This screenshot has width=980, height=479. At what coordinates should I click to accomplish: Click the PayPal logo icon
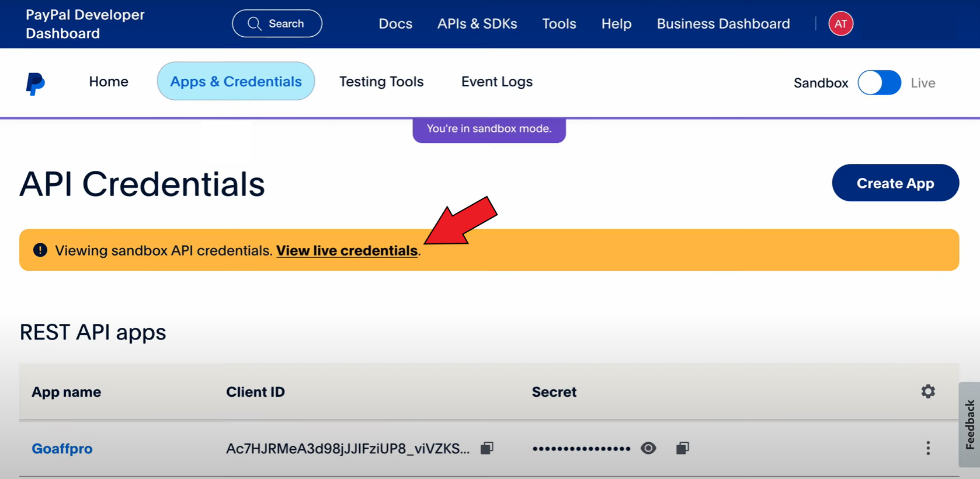(x=35, y=83)
